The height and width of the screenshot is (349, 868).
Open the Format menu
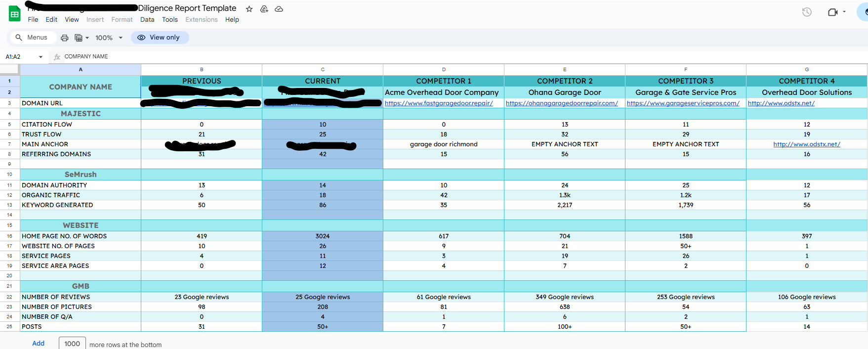coord(122,20)
